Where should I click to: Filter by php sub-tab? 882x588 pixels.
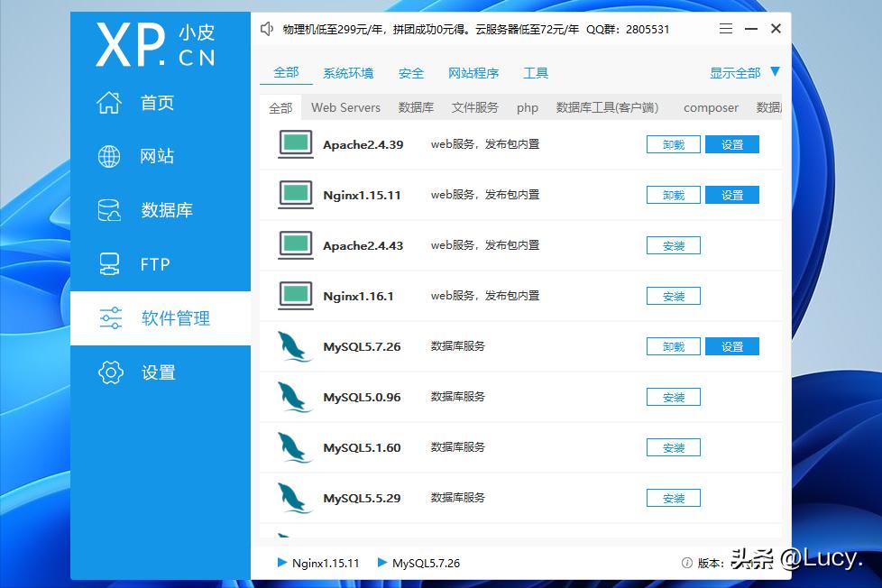[x=528, y=108]
